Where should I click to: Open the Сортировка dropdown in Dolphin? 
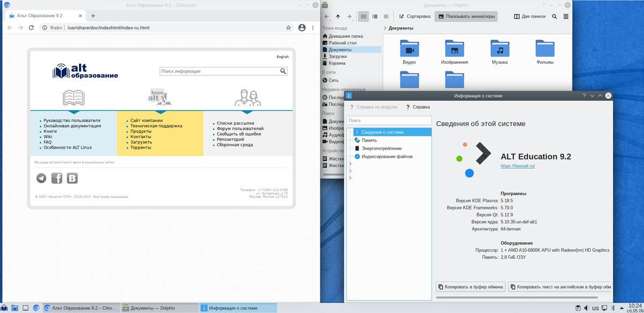[x=414, y=17]
